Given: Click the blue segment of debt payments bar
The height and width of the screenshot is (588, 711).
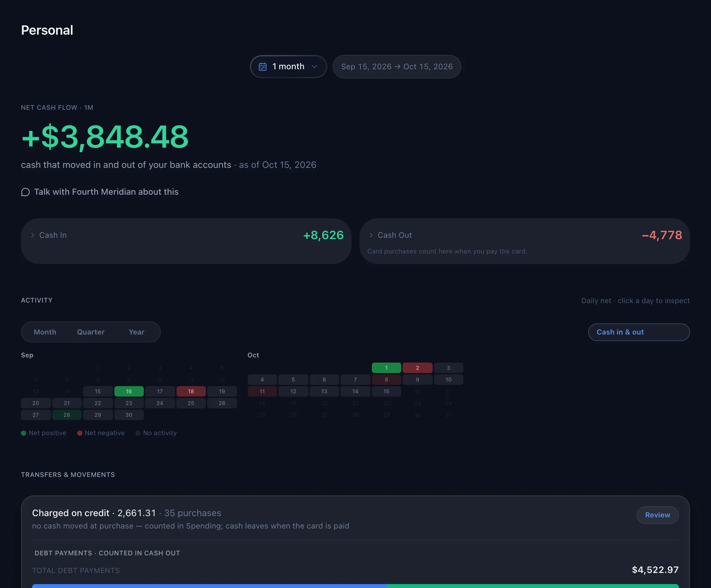Looking at the screenshot, I should tap(209, 586).
